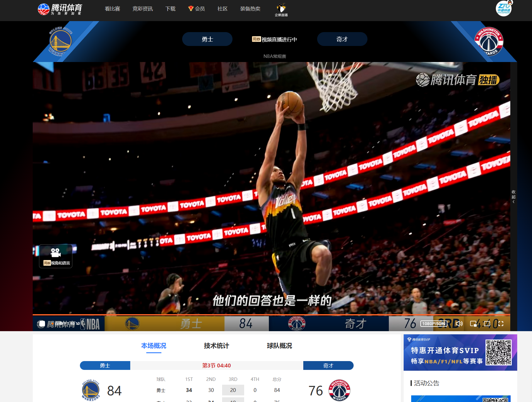
Task: Open the Wizards logo beside score 76
Action: pyautogui.click(x=339, y=390)
